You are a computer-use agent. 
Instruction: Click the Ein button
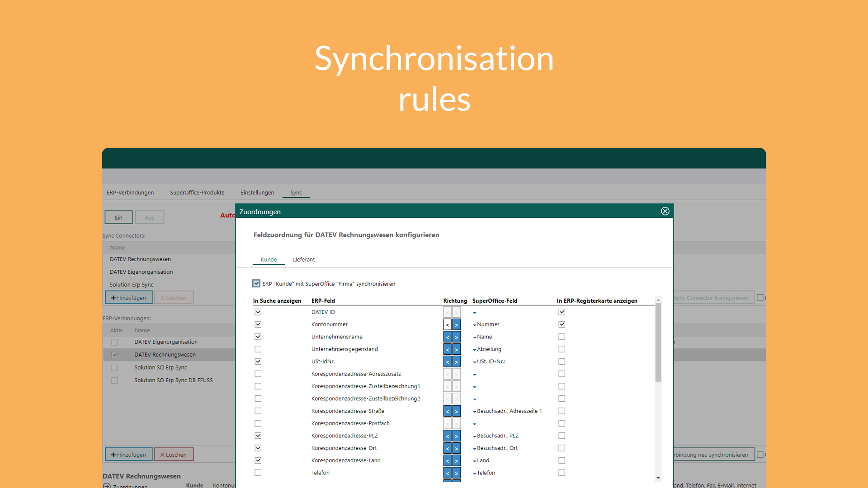pos(118,217)
